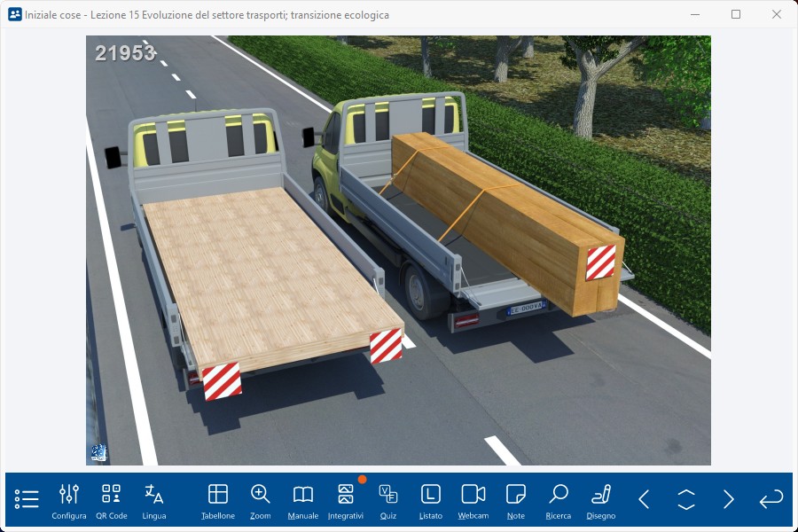798x532 pixels.
Task: Go to previous slide arrow
Action: pos(644,499)
